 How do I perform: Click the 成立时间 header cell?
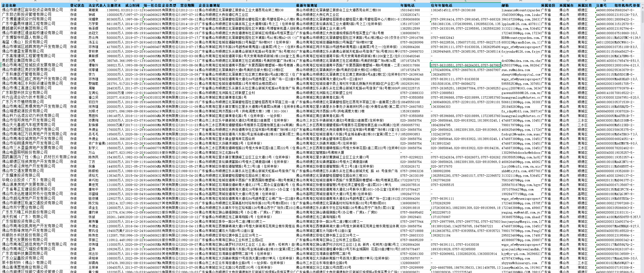pos(132,5)
